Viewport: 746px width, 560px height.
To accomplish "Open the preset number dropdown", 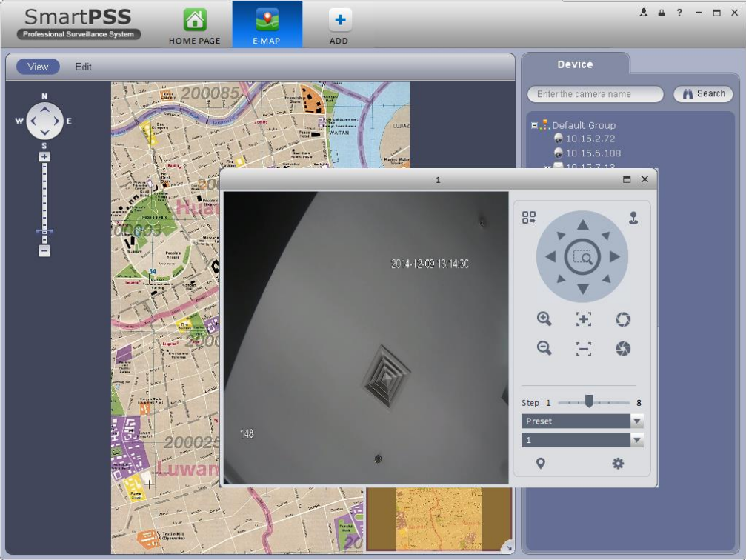I will pos(636,440).
